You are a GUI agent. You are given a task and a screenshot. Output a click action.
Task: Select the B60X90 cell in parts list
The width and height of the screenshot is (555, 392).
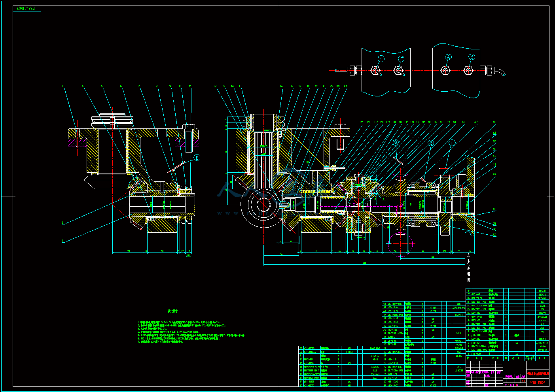542,290
